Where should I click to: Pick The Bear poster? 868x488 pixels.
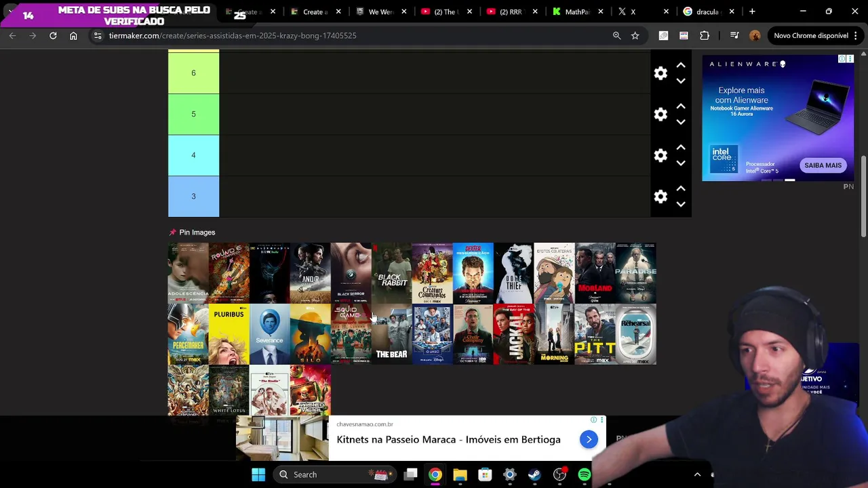392,334
